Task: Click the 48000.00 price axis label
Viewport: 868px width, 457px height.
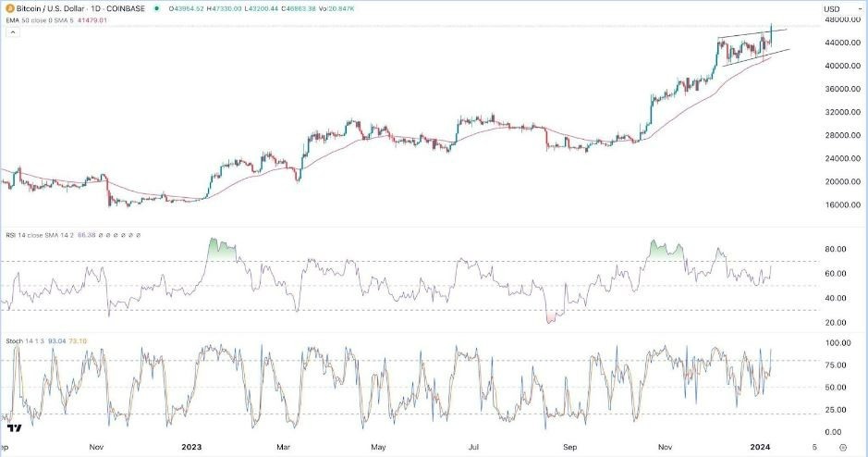Action: point(841,19)
